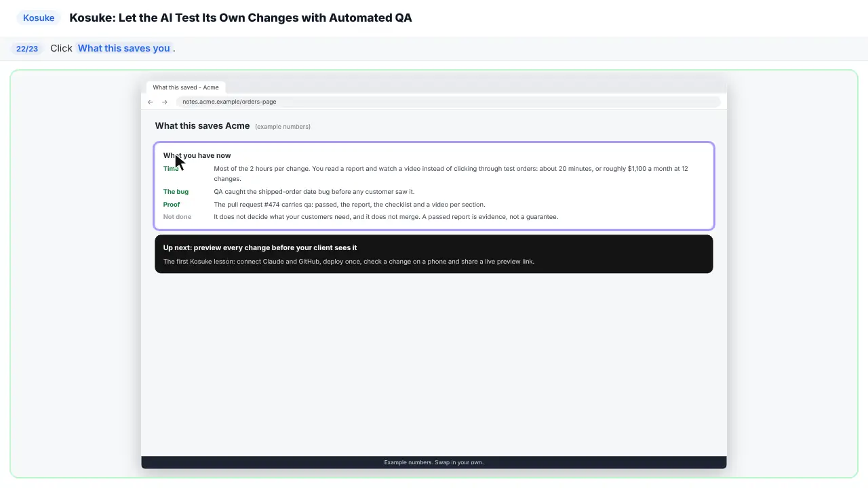Click the browser forward arrow
Screen dimensions: 868x488
(x=165, y=102)
